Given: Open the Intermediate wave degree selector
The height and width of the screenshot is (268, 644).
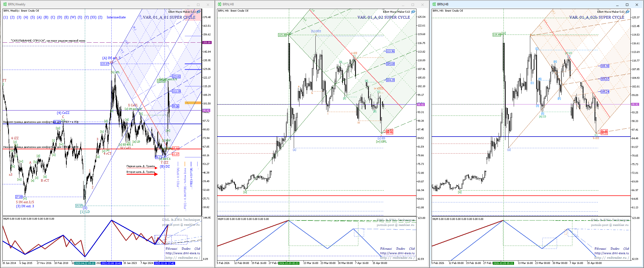Looking at the screenshot, I should 116,17.
